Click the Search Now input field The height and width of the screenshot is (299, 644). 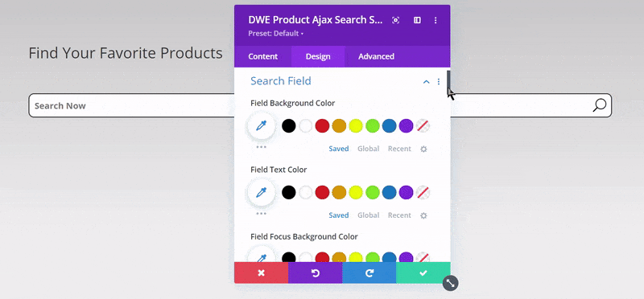(x=320, y=105)
